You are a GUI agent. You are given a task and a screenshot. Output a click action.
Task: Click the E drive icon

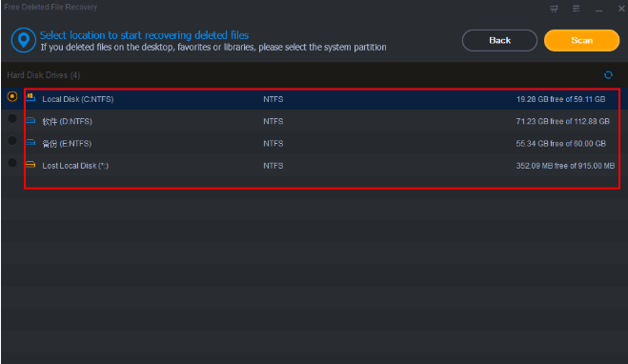30,142
